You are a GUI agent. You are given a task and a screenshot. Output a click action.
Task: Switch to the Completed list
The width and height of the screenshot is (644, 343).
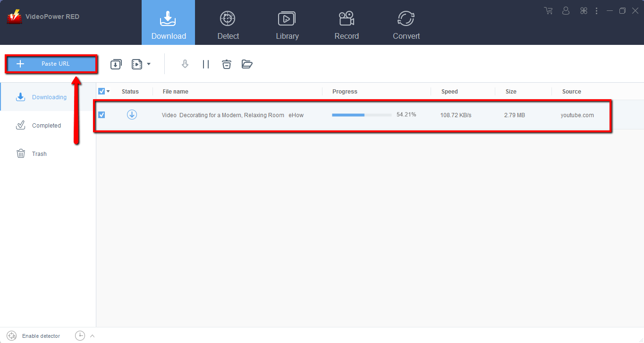(46, 125)
